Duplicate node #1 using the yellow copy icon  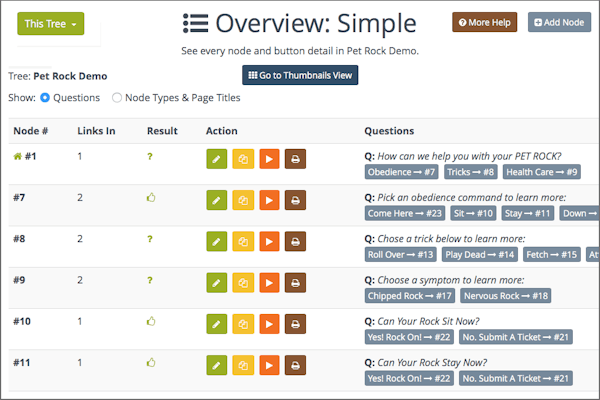coord(243,159)
